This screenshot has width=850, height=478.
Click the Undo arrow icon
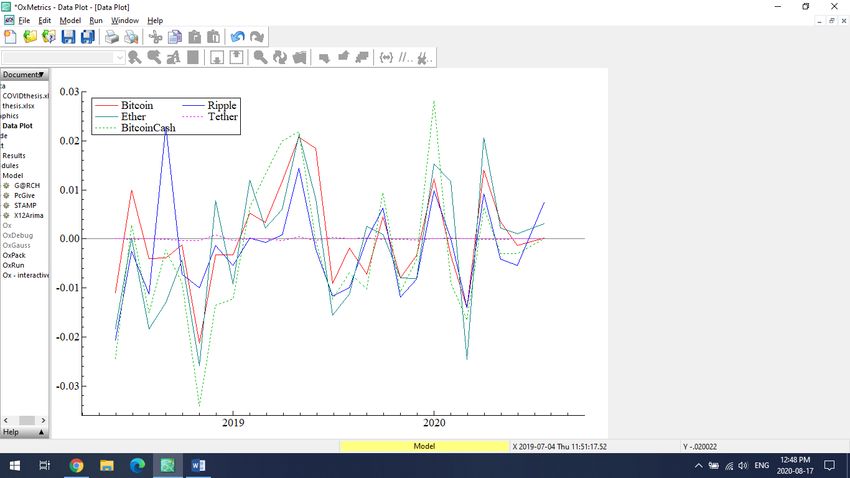click(x=237, y=37)
